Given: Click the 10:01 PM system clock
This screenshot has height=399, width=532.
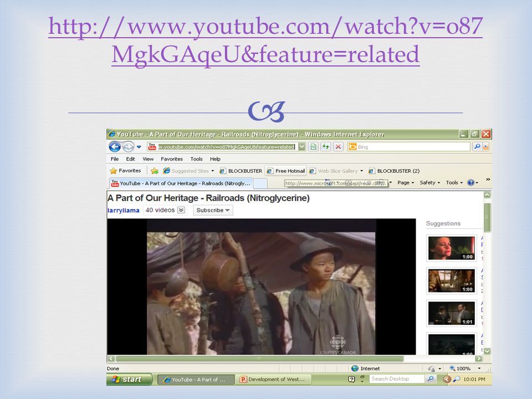Looking at the screenshot, I should pos(474,379).
